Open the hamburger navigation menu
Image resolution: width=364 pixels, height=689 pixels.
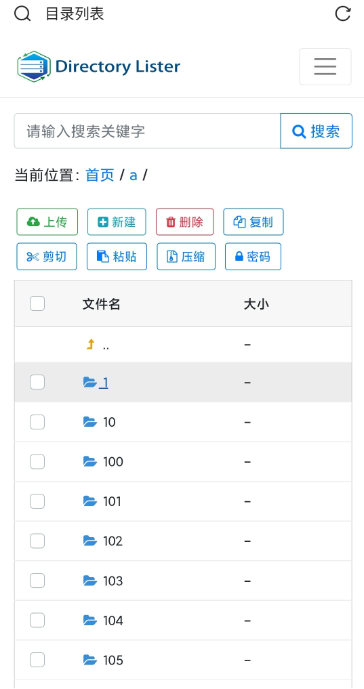(325, 66)
